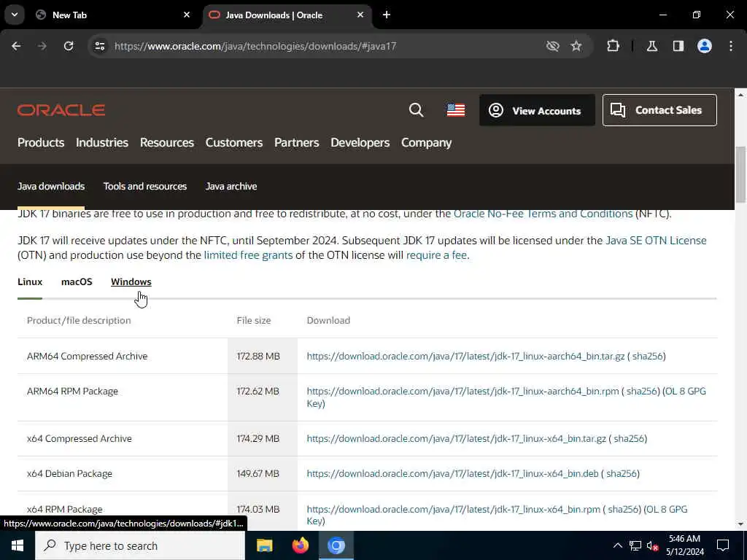Show hidden system tray icons
Image resolution: width=747 pixels, height=560 pixels.
click(x=617, y=545)
